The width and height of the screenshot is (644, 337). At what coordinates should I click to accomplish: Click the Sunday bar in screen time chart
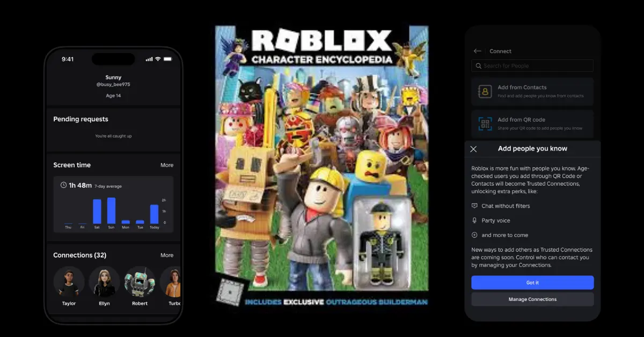tap(111, 211)
